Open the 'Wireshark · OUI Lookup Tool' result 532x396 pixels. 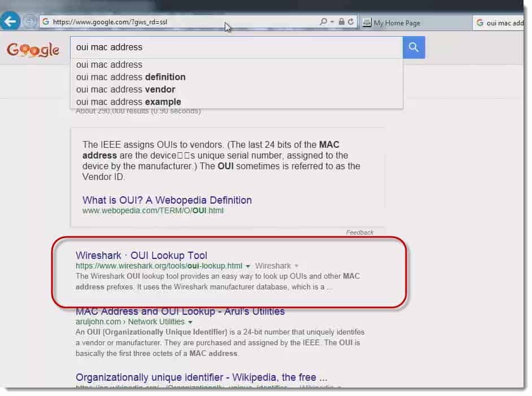click(141, 256)
